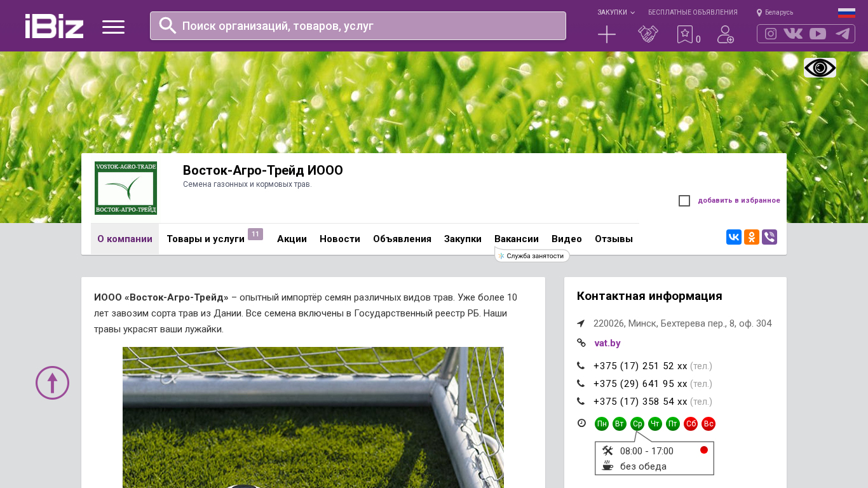Open the «Новости» tab
The width and height of the screenshot is (868, 488).
coord(340,239)
